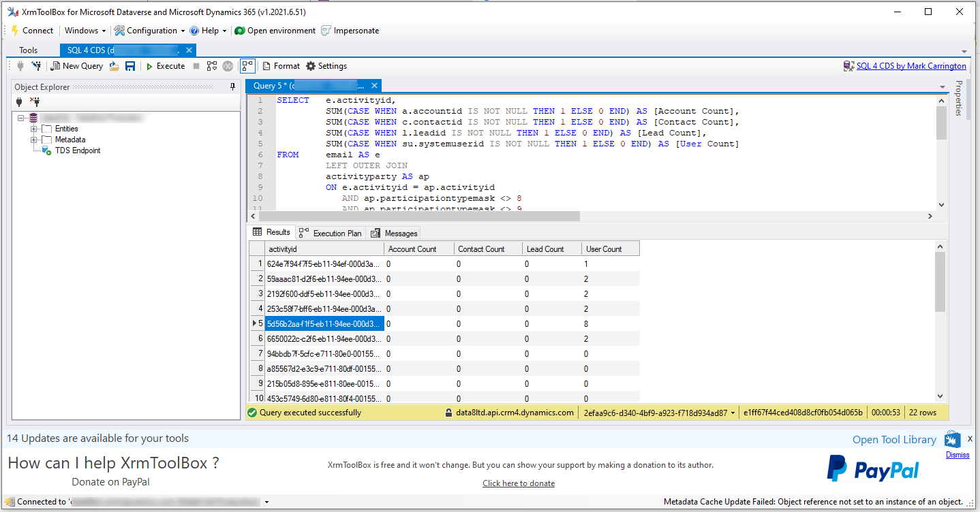The height and width of the screenshot is (512, 980).
Task: Click the change connection icon in SQL toolbar
Action: point(37,66)
